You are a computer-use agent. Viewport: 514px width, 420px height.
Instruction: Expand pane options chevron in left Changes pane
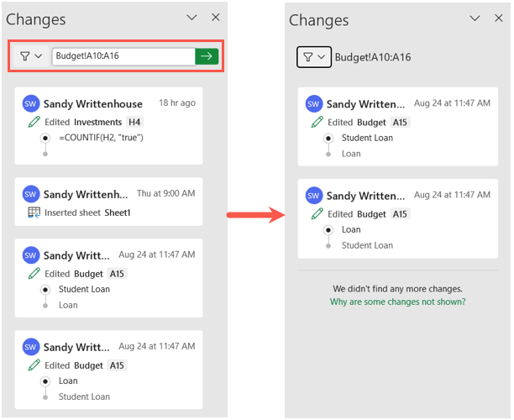click(191, 18)
